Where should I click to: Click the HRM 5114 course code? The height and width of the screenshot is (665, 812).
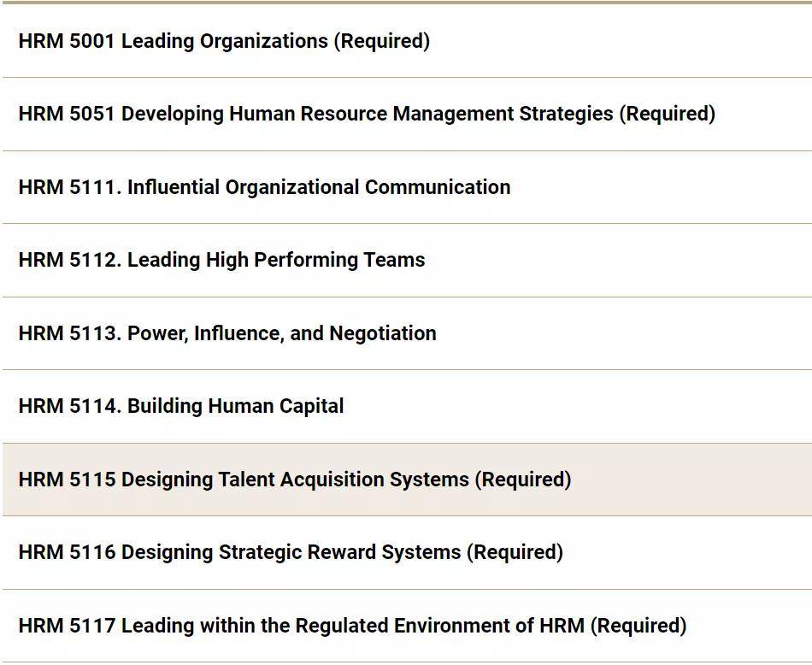[70, 407]
